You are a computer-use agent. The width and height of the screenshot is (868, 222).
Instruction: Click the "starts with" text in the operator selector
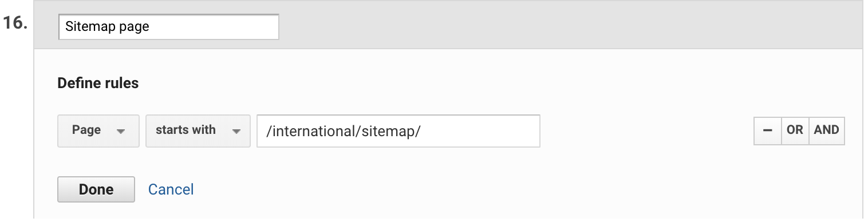pos(186,130)
